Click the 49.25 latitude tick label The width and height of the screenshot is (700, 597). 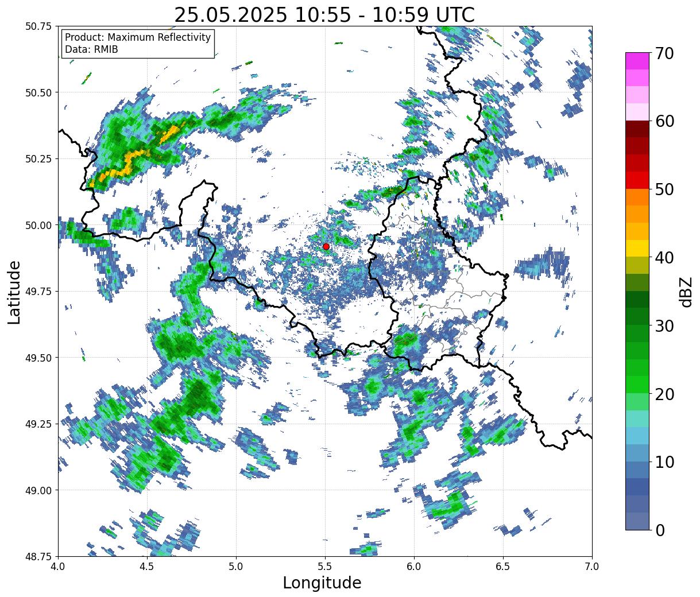[38, 424]
